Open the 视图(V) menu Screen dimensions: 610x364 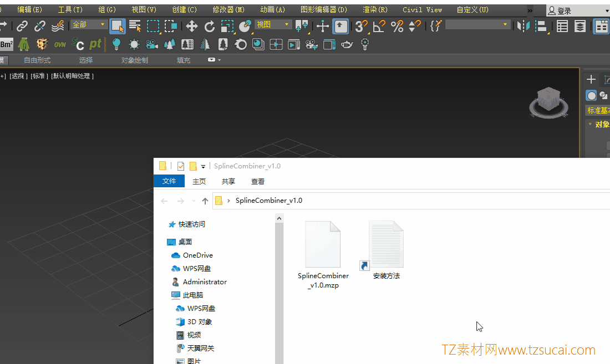pos(144,10)
